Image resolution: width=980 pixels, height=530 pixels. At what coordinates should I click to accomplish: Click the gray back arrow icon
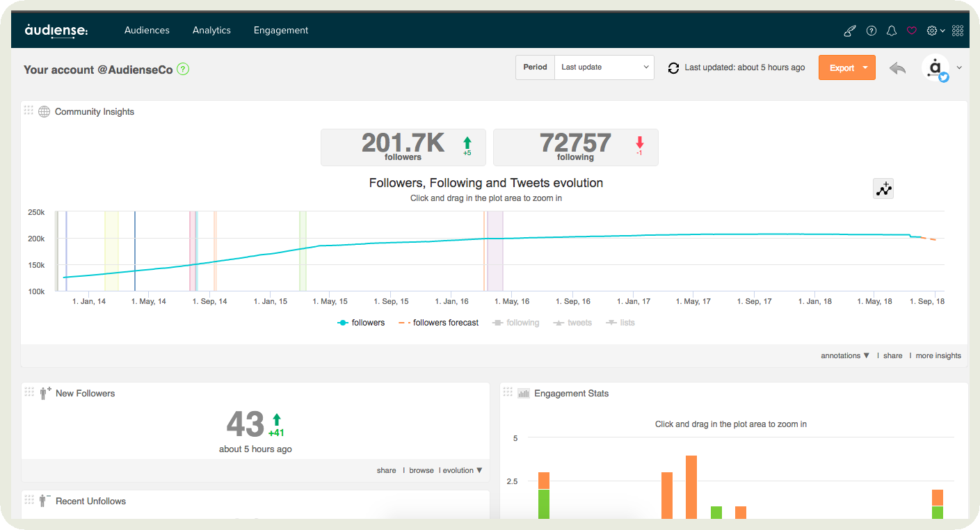click(898, 68)
